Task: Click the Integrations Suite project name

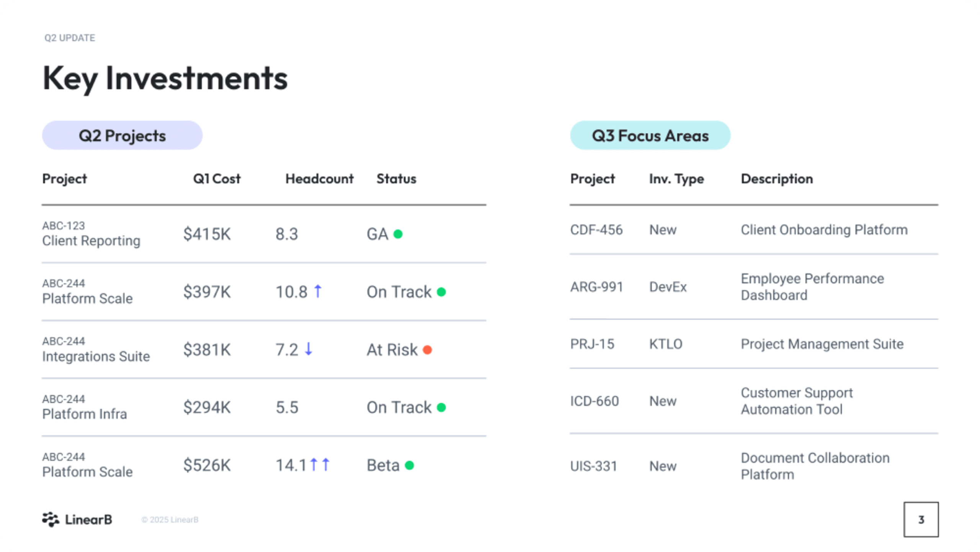Action: [96, 356]
